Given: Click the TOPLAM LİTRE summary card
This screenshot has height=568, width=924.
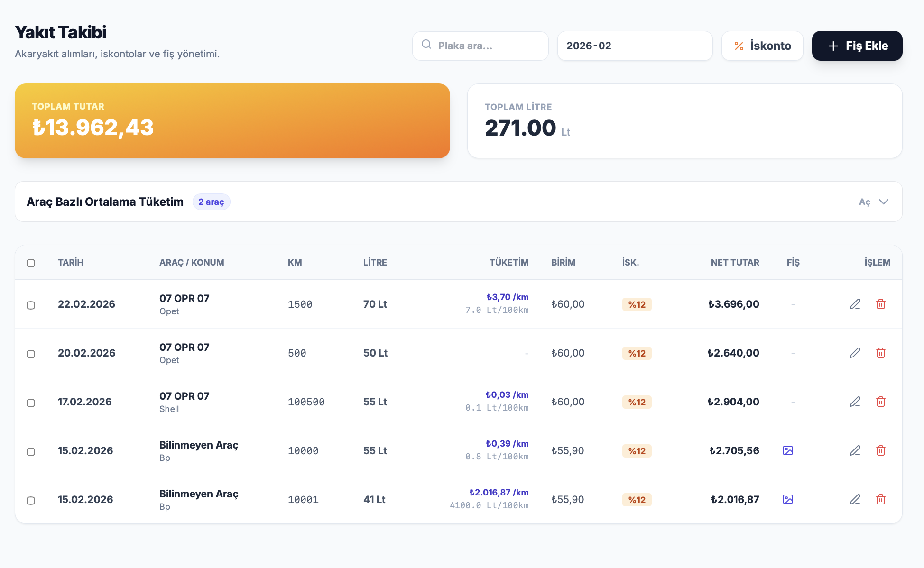Looking at the screenshot, I should (684, 121).
